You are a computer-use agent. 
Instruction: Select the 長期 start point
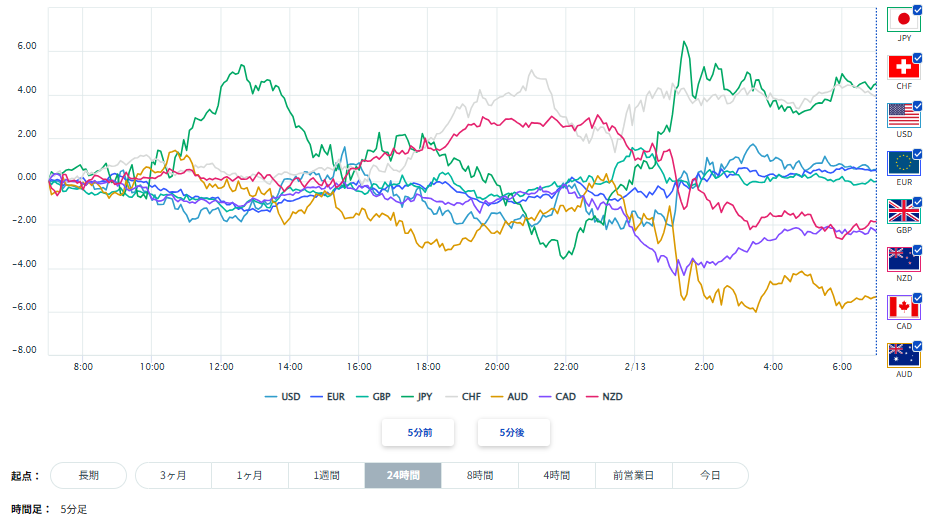point(89,475)
